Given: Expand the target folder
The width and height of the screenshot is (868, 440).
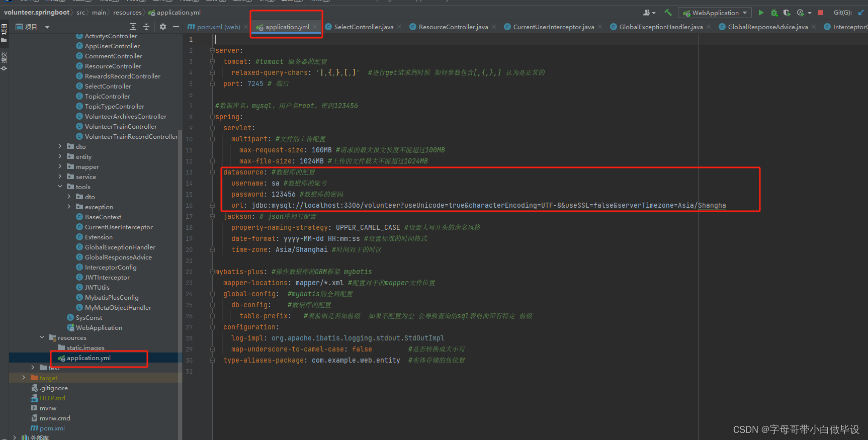Looking at the screenshot, I should click(x=24, y=378).
